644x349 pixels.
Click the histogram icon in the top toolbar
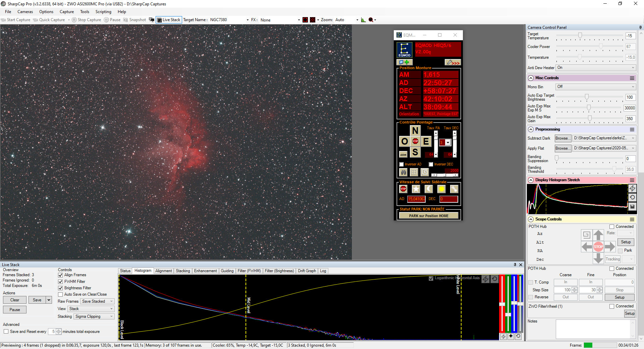click(363, 20)
